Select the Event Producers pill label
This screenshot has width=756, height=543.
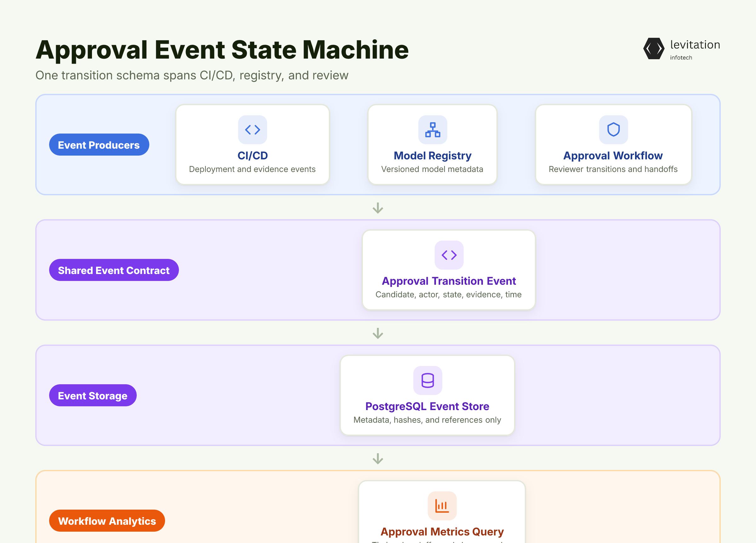point(99,145)
